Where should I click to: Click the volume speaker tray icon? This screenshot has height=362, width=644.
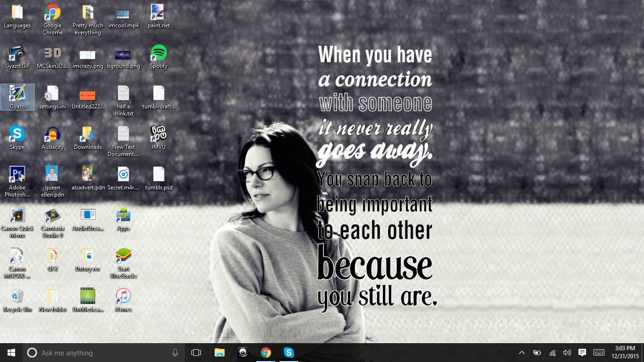(x=567, y=353)
